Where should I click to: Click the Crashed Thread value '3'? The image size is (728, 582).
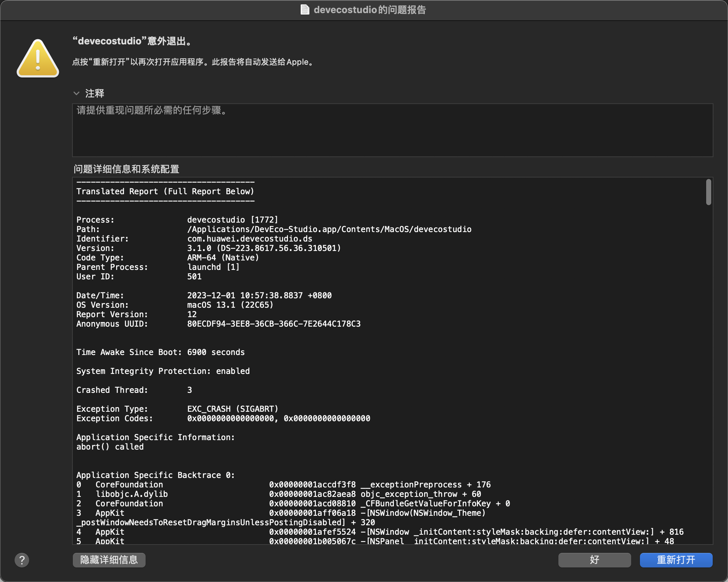[189, 390]
